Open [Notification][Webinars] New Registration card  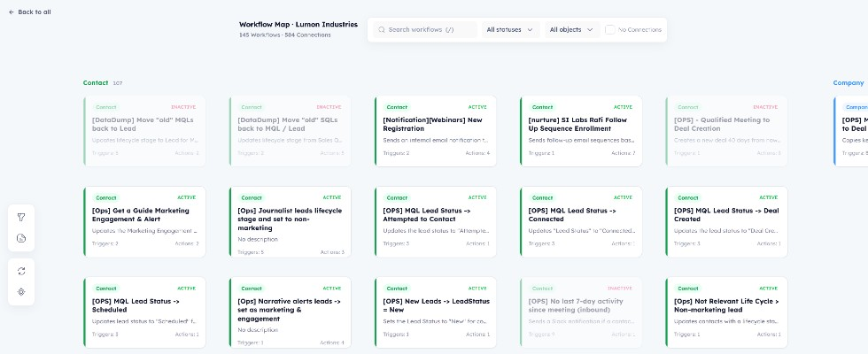pos(436,131)
